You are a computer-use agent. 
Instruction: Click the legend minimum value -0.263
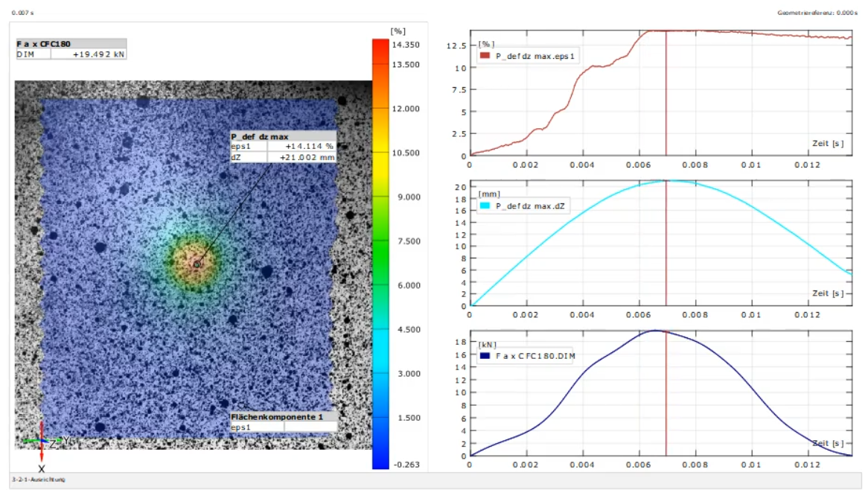tap(407, 465)
